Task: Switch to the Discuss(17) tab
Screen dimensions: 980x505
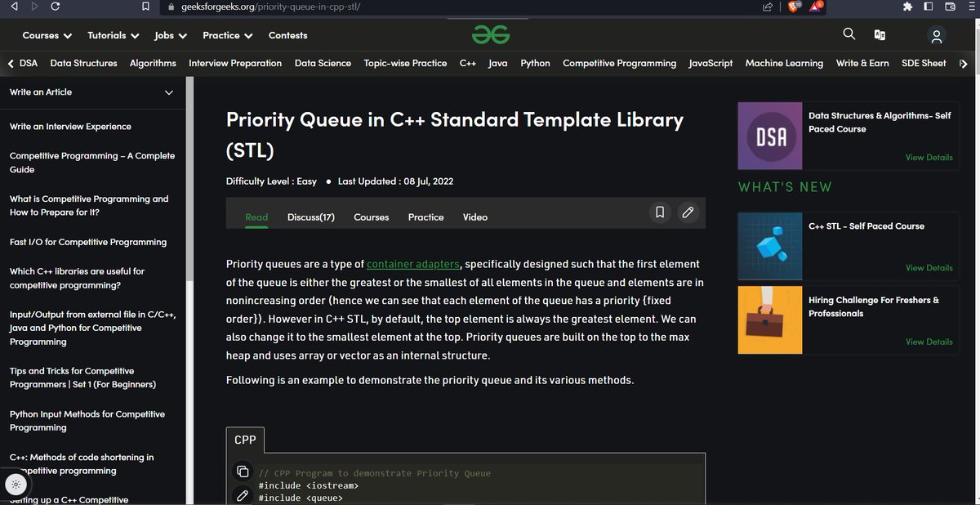Action: pyautogui.click(x=311, y=217)
